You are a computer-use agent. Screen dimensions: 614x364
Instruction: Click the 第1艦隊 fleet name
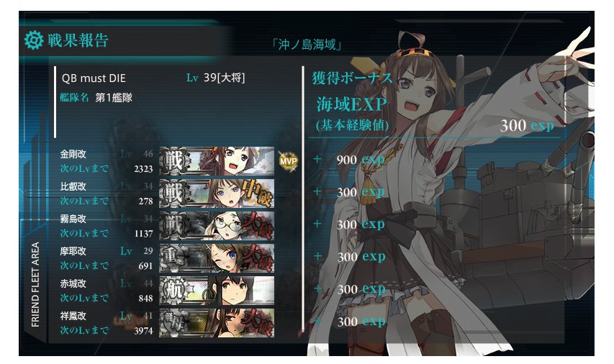[114, 97]
